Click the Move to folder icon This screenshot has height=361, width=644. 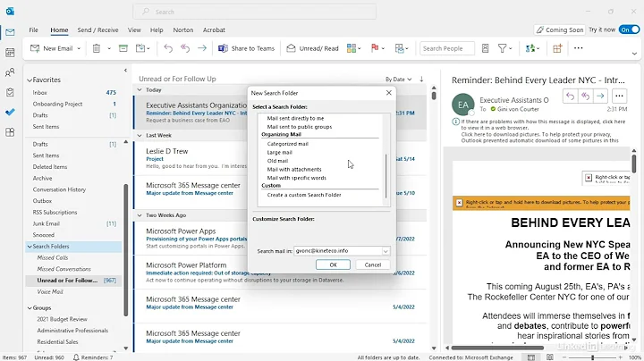pos(140,48)
